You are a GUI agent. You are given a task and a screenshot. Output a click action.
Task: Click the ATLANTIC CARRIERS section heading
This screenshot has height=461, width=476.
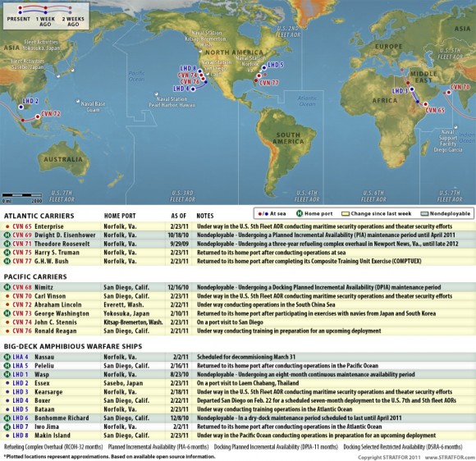click(39, 216)
